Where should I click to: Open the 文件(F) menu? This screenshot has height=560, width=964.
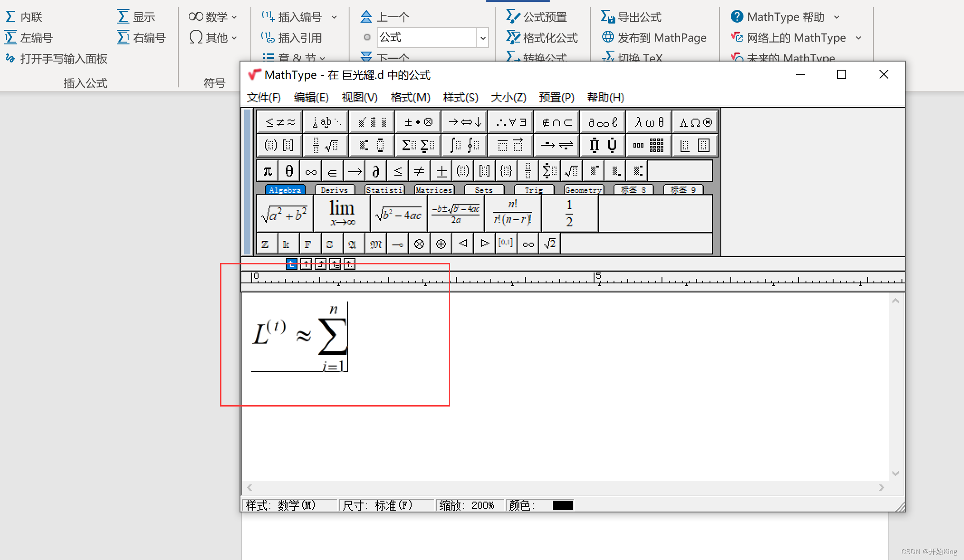coord(263,97)
